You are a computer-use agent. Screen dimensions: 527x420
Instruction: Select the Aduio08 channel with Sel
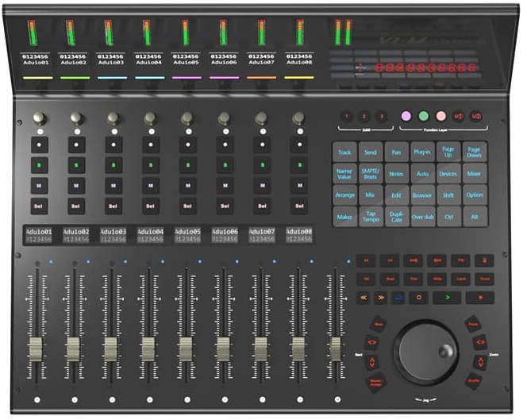[298, 206]
